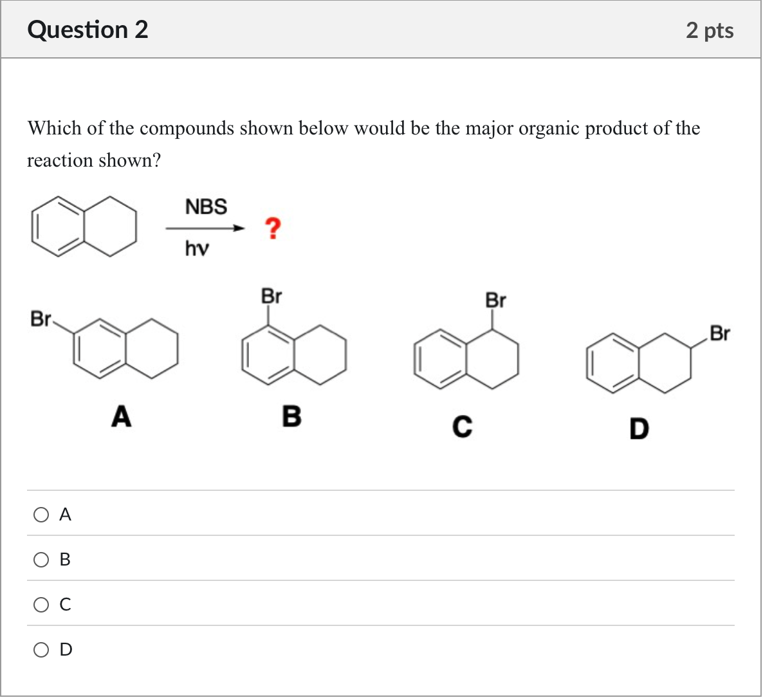Click the answer A label text
The width and height of the screenshot is (763, 700).
coord(64,514)
